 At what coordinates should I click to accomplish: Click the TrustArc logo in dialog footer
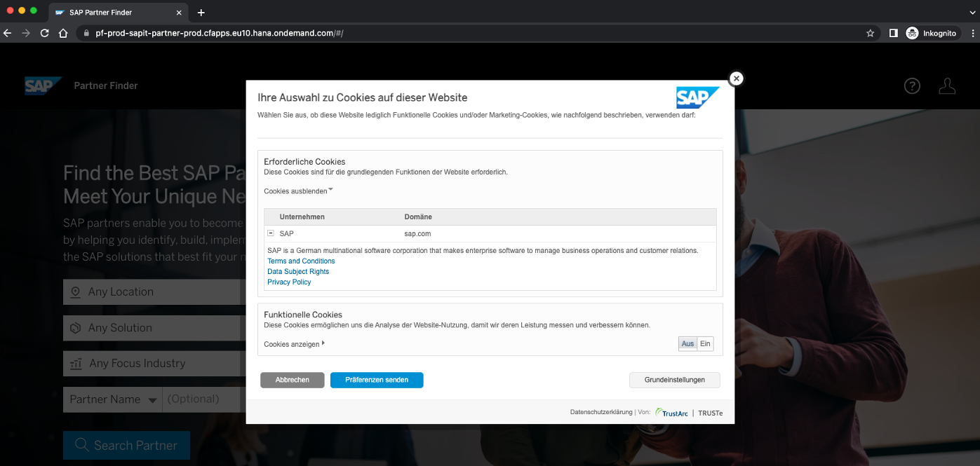(672, 413)
